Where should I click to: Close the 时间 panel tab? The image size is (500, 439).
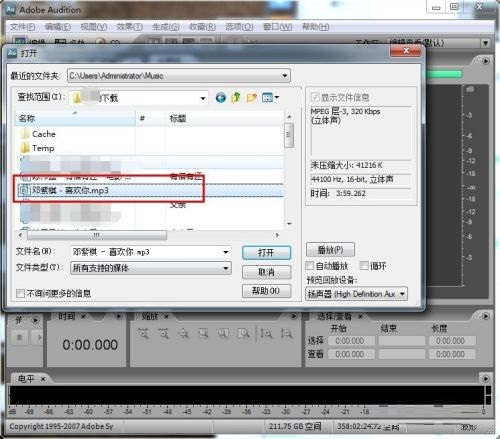point(83,316)
